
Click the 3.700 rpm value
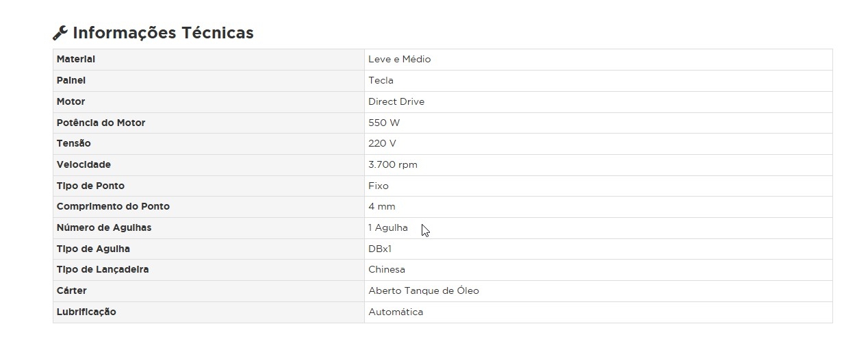pos(393,164)
